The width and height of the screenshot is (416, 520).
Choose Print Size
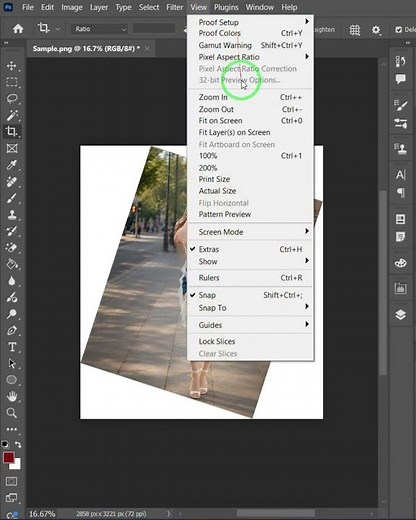pyautogui.click(x=250, y=179)
